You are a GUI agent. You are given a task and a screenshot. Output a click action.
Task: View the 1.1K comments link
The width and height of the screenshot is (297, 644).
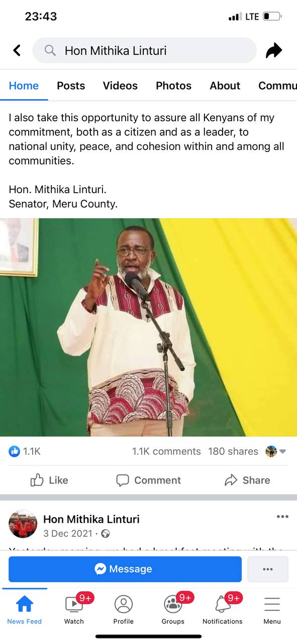tap(166, 451)
